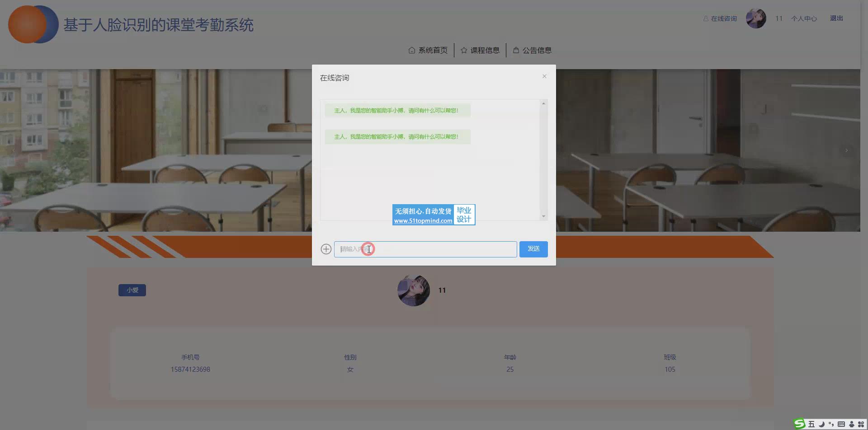The image size is (868, 430).
Task: Click 退出 to log out
Action: pyautogui.click(x=836, y=19)
